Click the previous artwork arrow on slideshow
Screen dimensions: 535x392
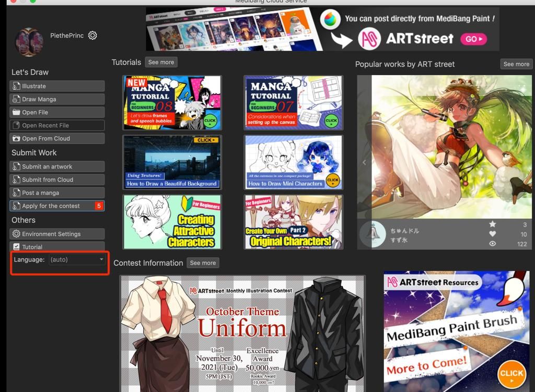pos(364,163)
